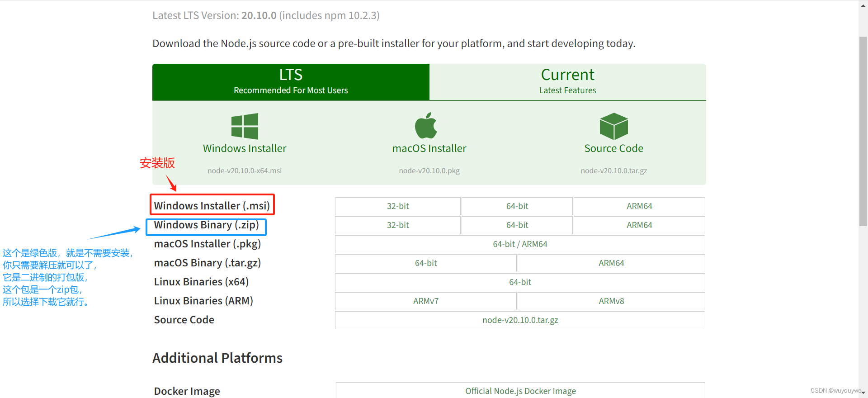Open the Windows Installer download link
Viewport: 868px width, 398px height.
[x=245, y=148]
